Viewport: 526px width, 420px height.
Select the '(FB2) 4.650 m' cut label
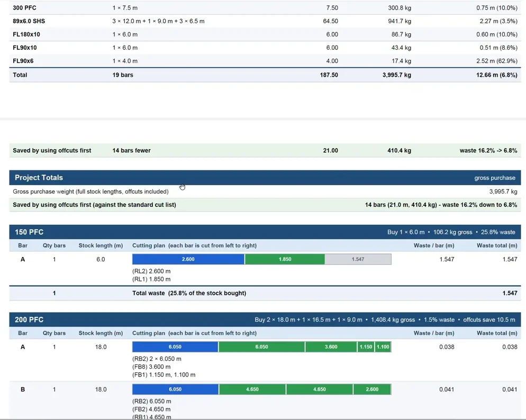click(x=151, y=409)
